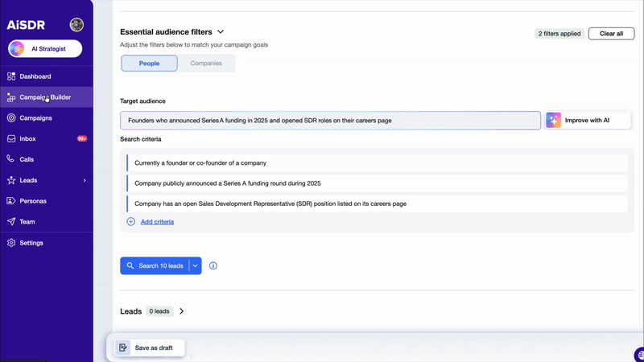Click the Calls phone icon

click(x=11, y=159)
